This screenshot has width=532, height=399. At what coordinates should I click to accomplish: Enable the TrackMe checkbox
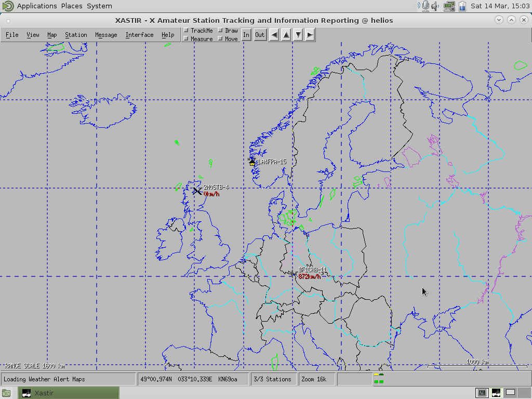(x=185, y=30)
